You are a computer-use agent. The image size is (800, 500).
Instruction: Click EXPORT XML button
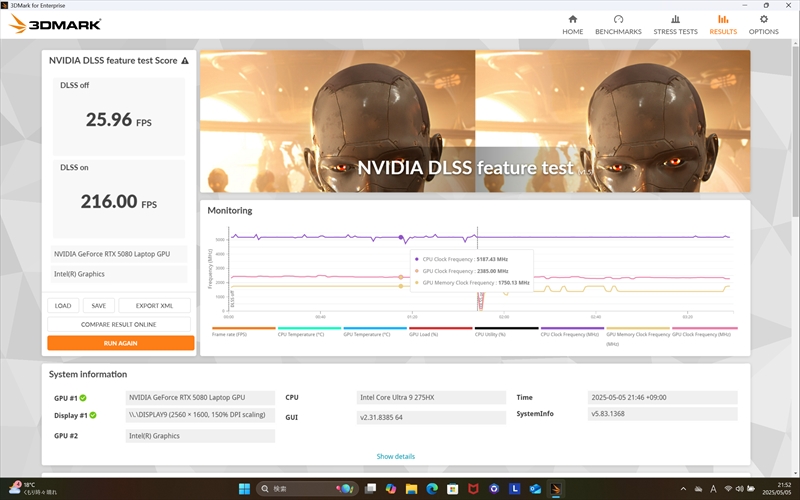[154, 306]
